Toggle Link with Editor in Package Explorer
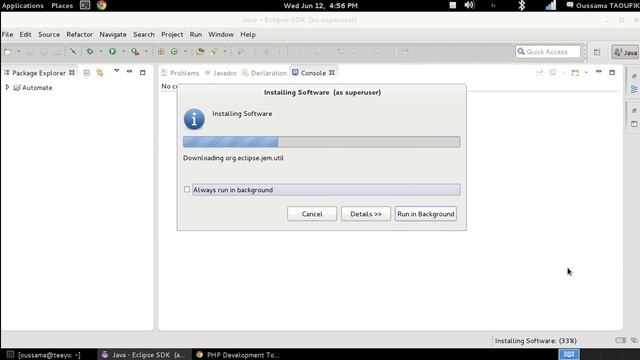Viewport: 640px width, 360px height. coord(100,73)
